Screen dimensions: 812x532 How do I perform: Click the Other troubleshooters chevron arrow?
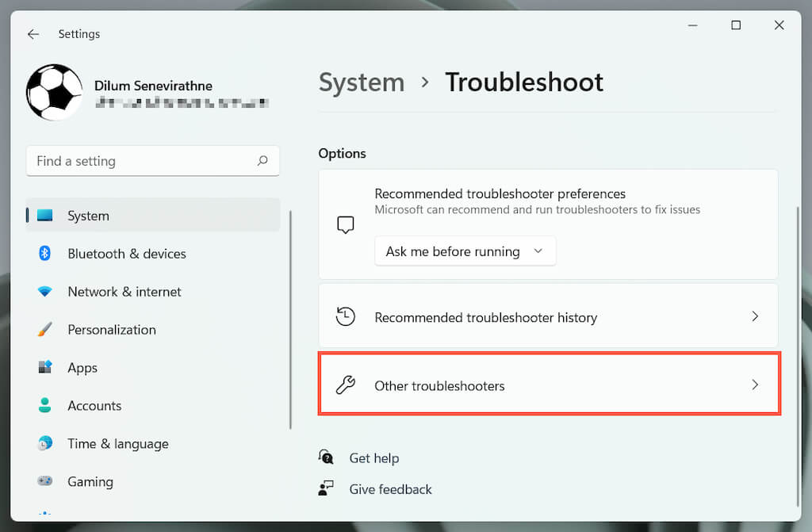coord(755,385)
